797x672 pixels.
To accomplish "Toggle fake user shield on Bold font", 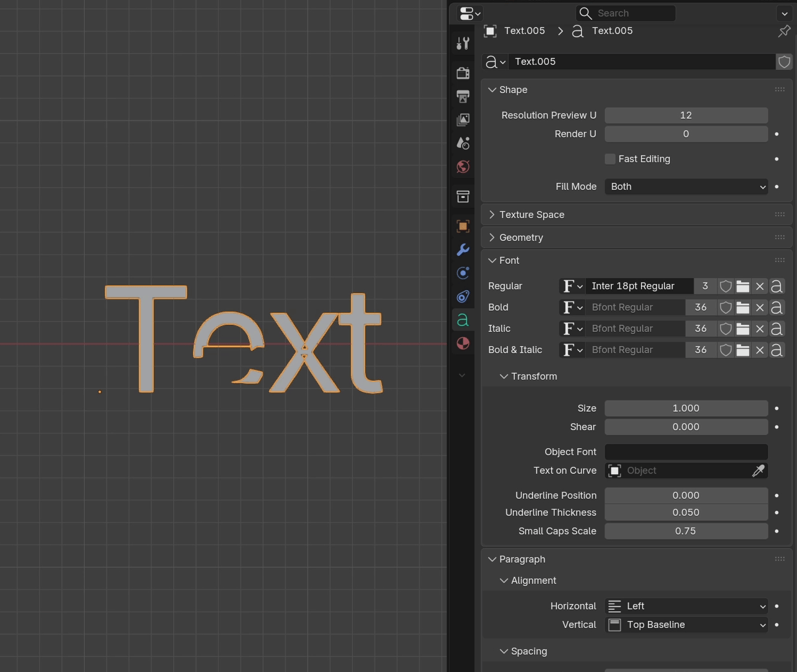I will coord(725,307).
